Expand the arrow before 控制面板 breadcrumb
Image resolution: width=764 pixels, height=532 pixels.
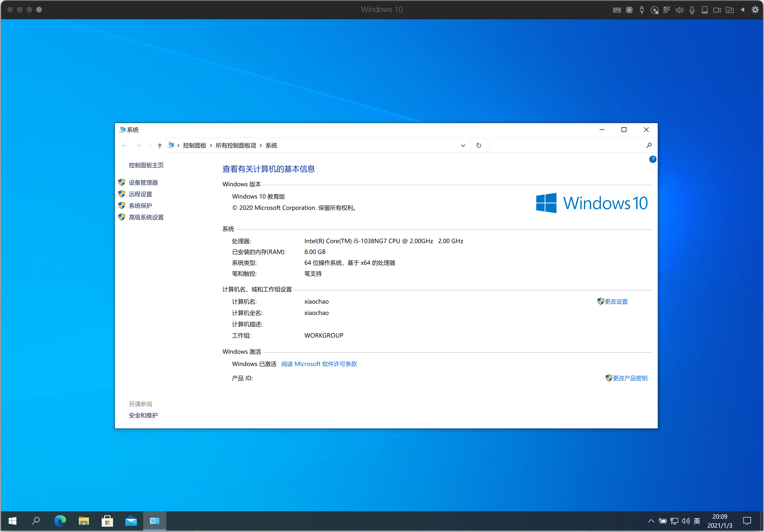point(179,145)
